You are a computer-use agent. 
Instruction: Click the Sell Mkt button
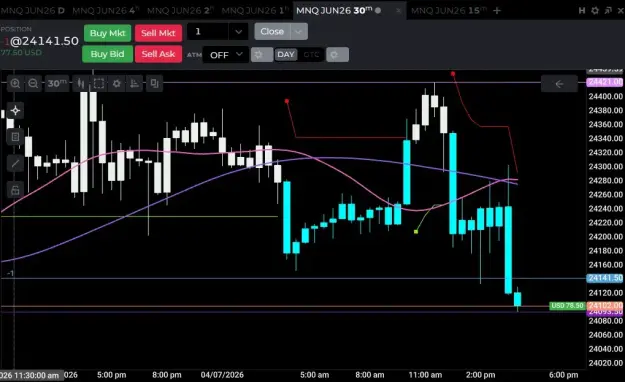(158, 33)
